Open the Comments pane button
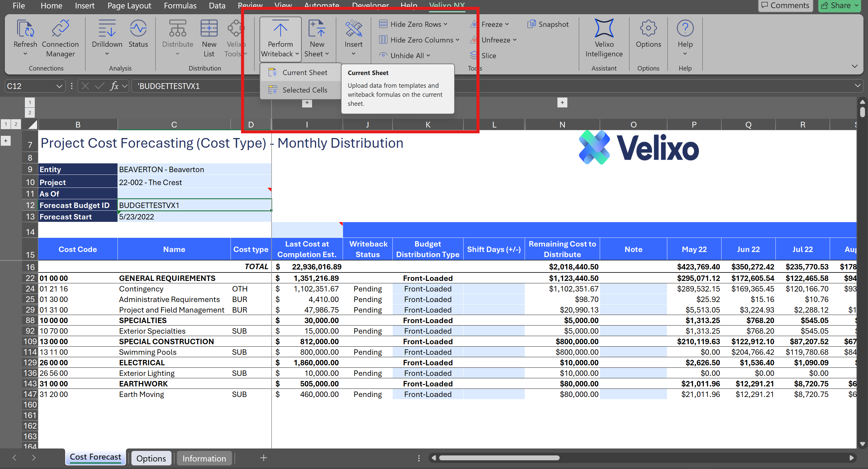The image size is (868, 469). pyautogui.click(x=785, y=5)
